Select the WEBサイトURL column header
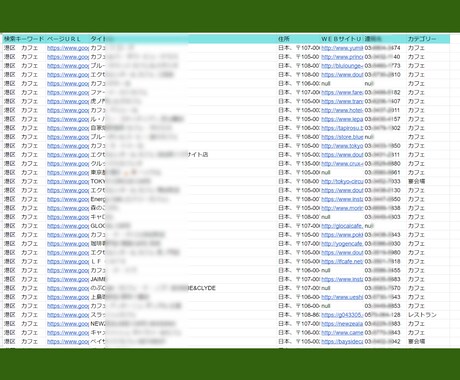 click(x=341, y=39)
